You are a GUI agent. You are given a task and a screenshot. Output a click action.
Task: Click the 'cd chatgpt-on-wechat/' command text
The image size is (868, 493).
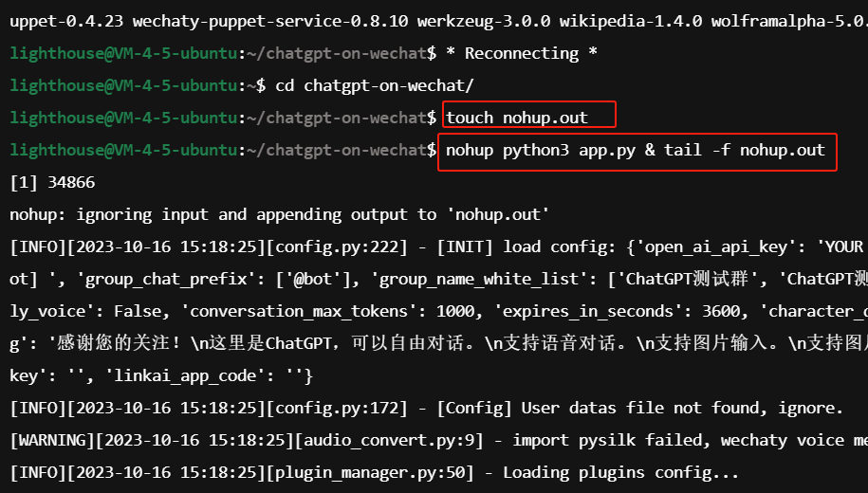374,85
